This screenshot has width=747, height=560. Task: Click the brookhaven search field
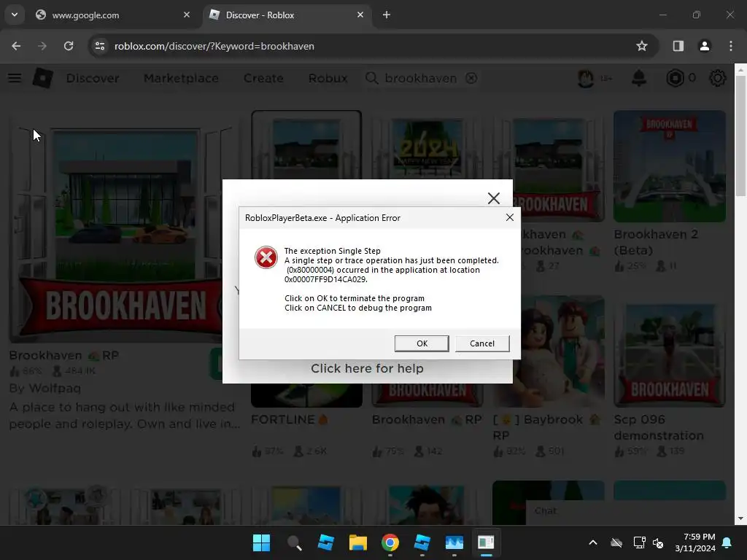(x=421, y=78)
